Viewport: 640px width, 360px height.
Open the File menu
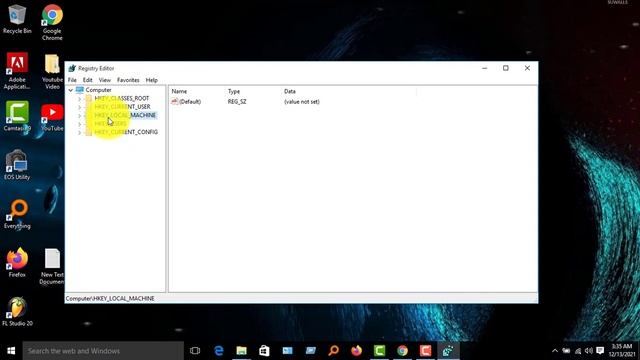click(72, 80)
